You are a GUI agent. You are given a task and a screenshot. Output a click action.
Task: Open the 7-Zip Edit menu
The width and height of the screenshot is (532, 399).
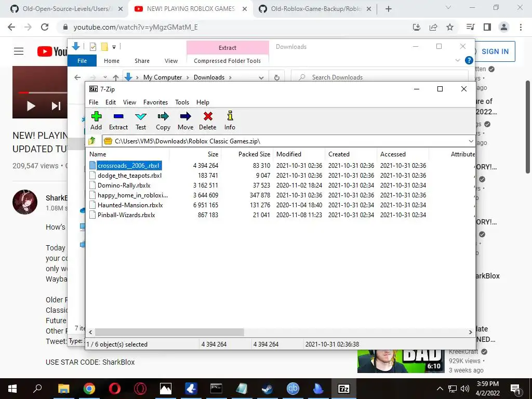[x=111, y=102]
